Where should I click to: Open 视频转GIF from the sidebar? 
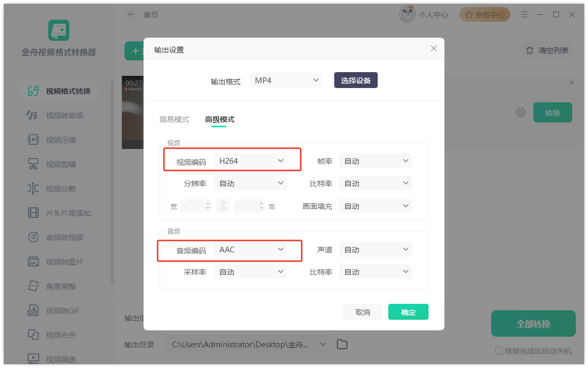(33, 311)
